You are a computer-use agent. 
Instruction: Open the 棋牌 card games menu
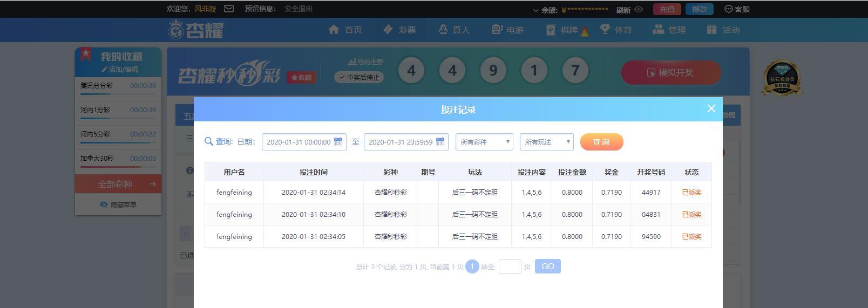[562, 30]
